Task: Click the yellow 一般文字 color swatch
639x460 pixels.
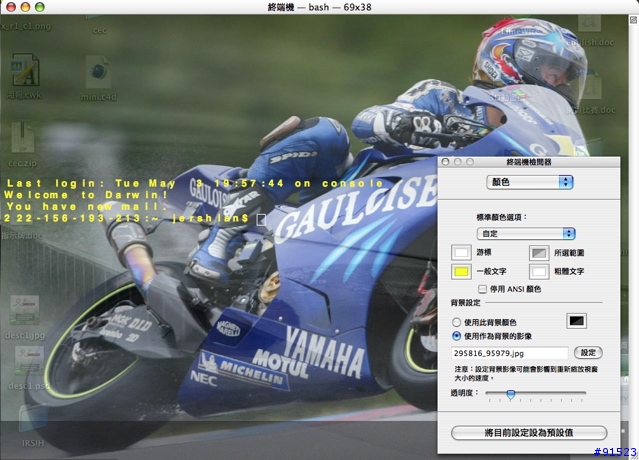Action: 461,271
